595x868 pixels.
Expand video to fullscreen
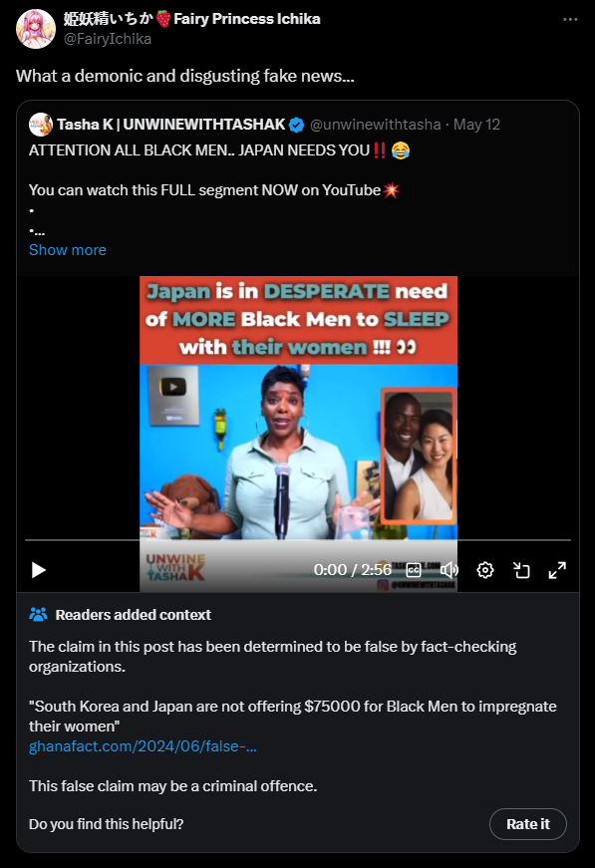click(x=557, y=570)
